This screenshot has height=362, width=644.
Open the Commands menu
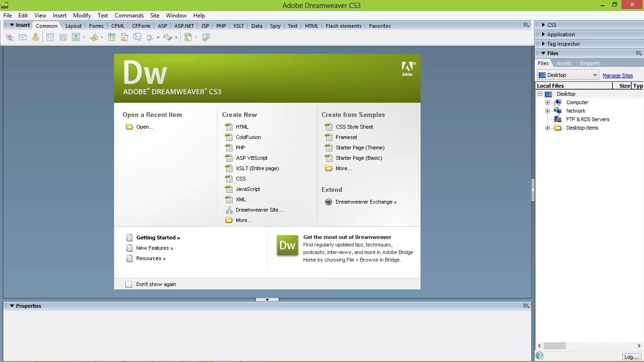coord(129,16)
